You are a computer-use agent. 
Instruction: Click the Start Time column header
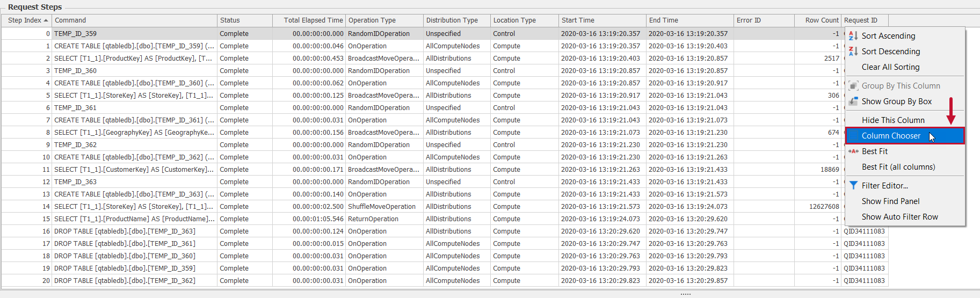click(602, 20)
